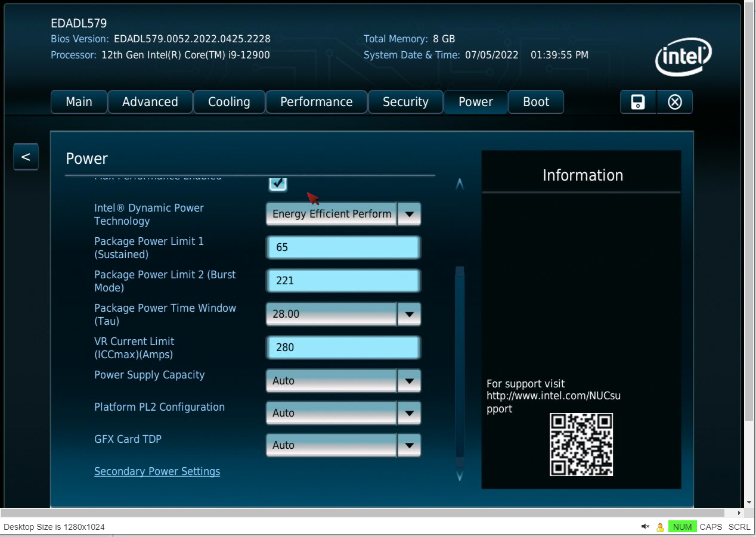Viewport: 756px width, 537px height.
Task: Uncheck the Max Performance Enabled checkbox
Action: [x=277, y=184]
